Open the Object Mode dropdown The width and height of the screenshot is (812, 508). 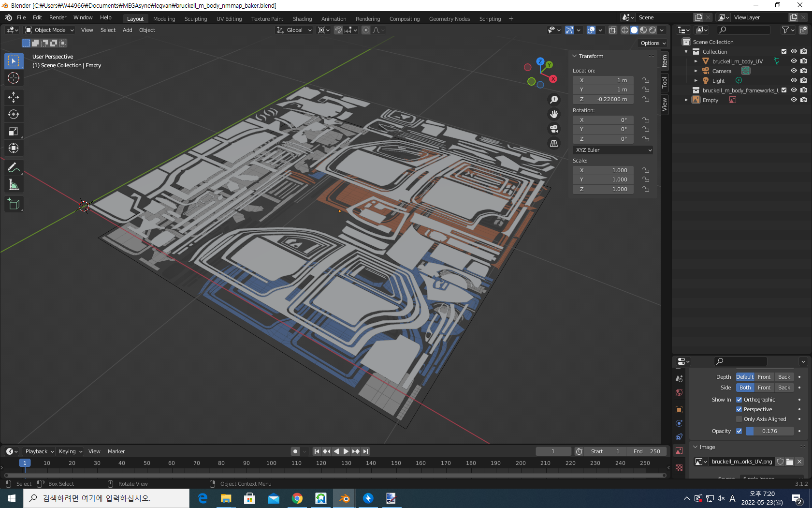50,30
